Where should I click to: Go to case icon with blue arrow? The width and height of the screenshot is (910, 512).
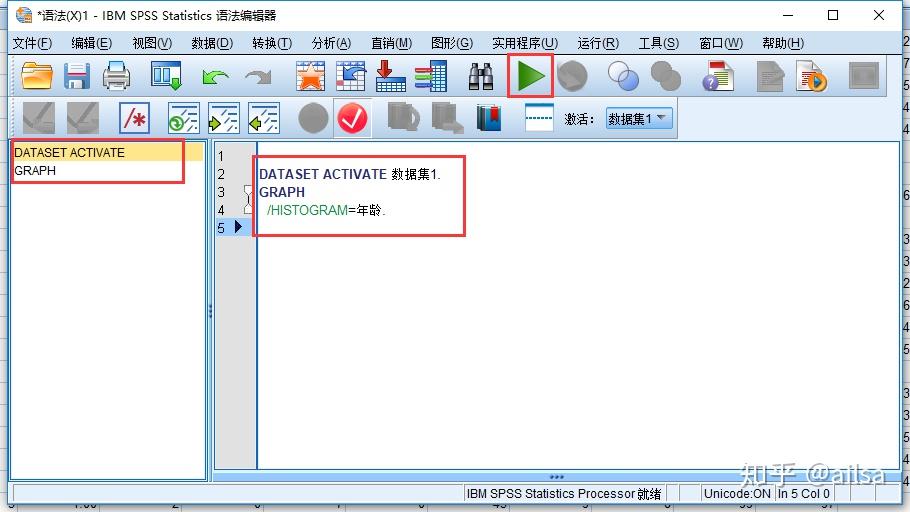click(351, 76)
